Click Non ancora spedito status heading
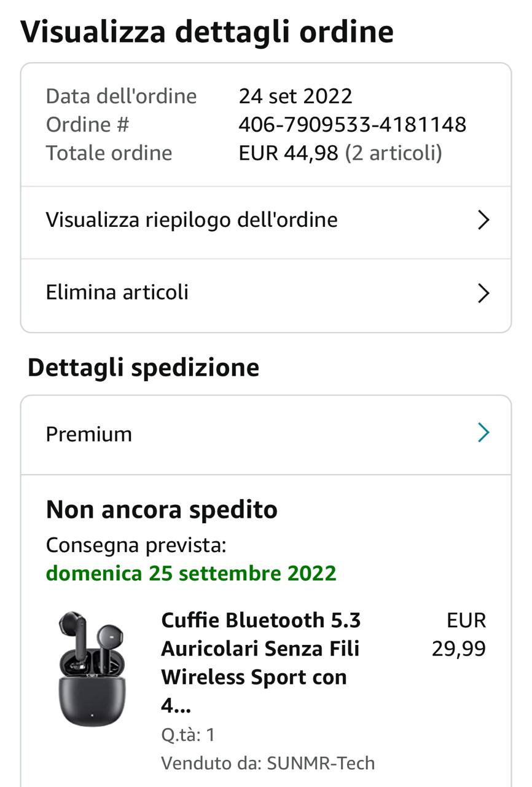The image size is (532, 787). pos(162,510)
